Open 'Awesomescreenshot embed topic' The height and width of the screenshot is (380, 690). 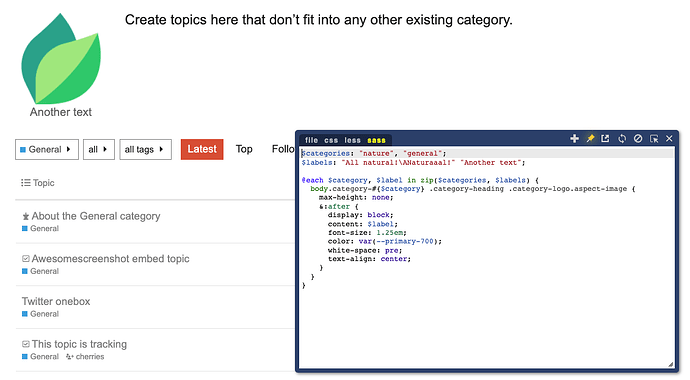click(x=110, y=259)
